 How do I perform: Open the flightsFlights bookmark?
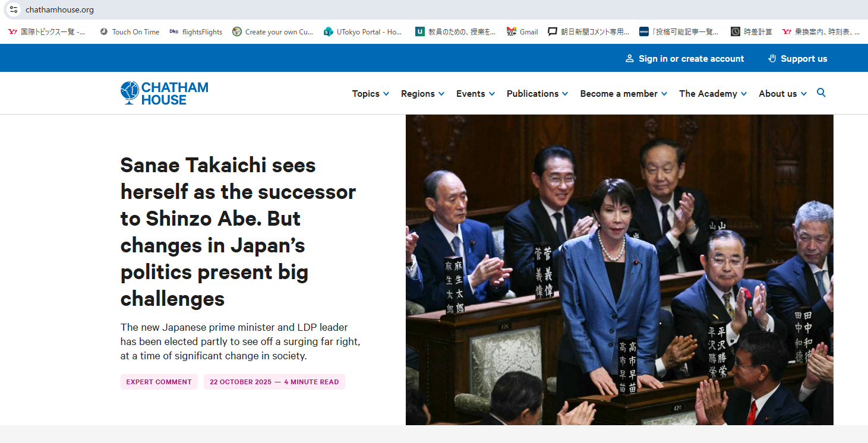pos(195,32)
